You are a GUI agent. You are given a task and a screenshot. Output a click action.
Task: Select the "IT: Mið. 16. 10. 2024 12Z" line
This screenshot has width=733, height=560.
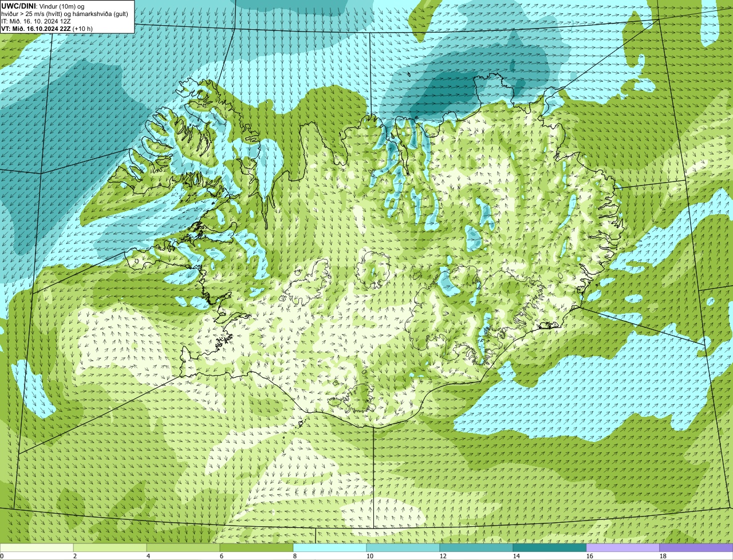pos(36,21)
